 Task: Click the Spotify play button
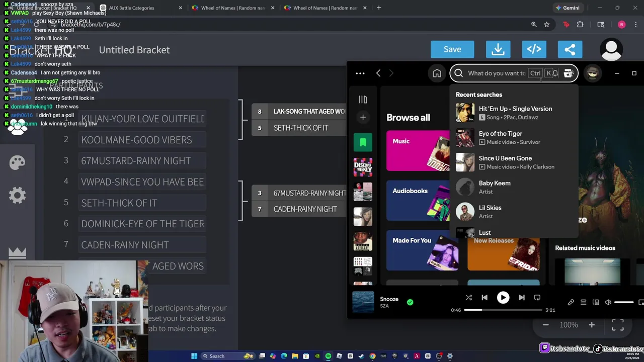(x=503, y=298)
